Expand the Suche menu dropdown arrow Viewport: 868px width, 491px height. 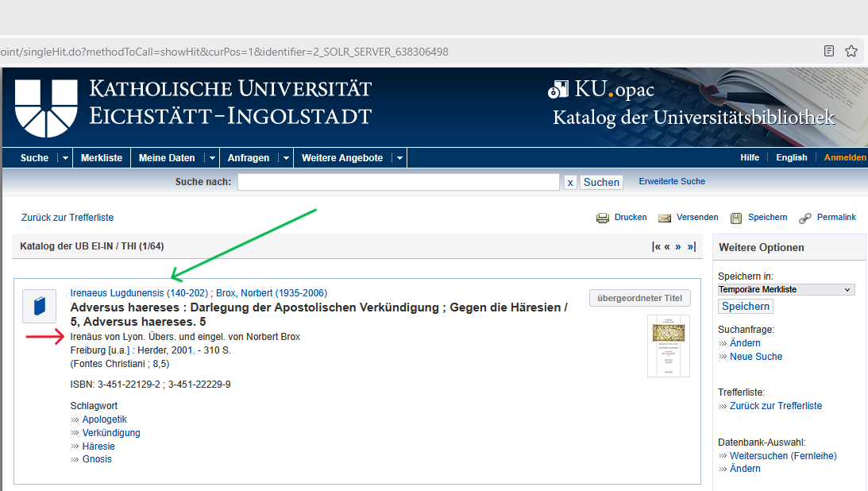coord(65,158)
